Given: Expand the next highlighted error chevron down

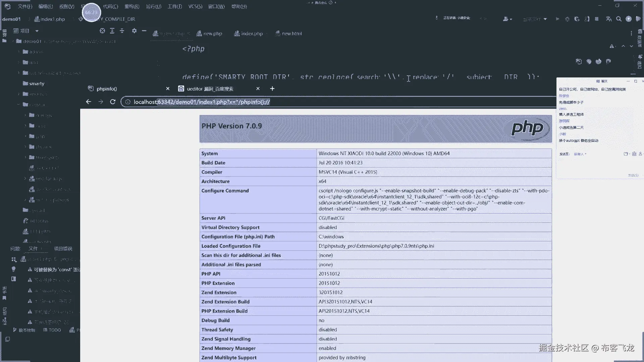Looking at the screenshot, I should (x=631, y=46).
